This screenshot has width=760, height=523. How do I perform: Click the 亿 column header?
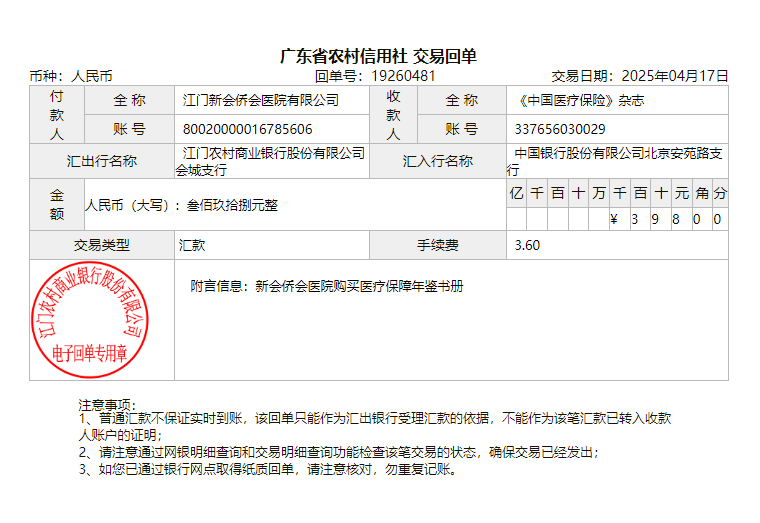point(516,193)
